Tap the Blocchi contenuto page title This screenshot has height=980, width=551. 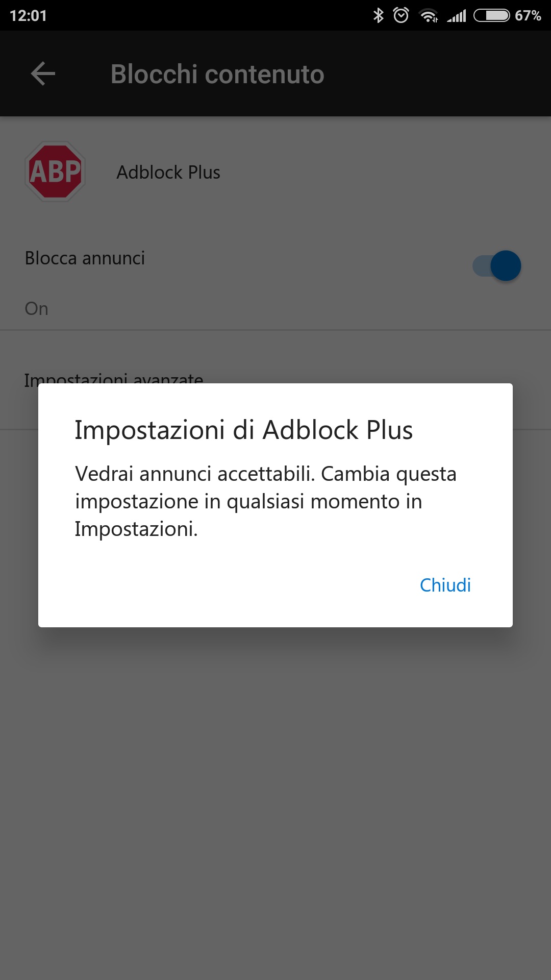coord(217,74)
